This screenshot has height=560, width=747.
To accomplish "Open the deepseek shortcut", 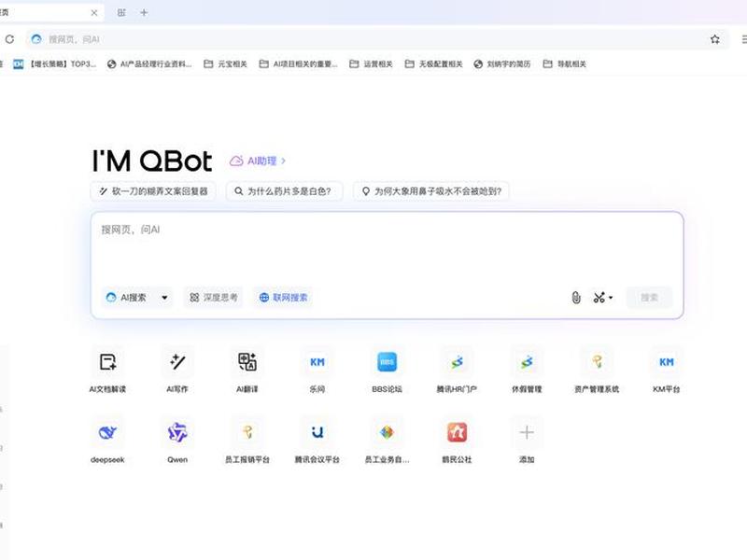I will point(107,441).
